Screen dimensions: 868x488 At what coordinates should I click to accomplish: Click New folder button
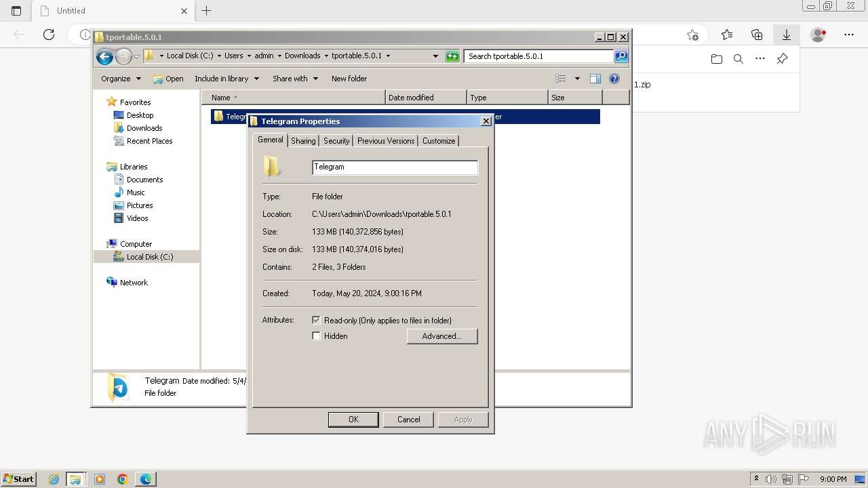coord(349,79)
